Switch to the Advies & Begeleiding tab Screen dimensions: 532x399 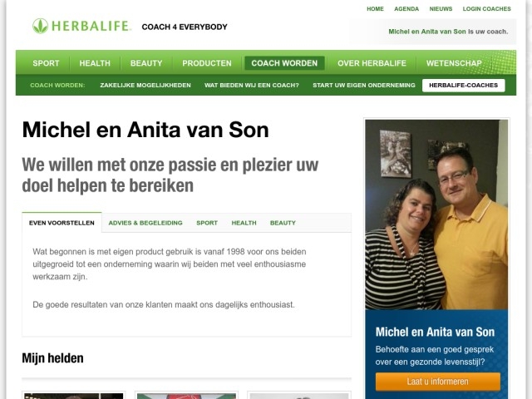[145, 223]
